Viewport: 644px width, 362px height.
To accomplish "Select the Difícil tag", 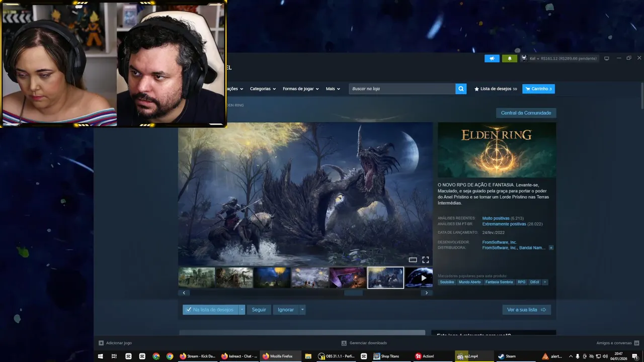I will (x=534, y=282).
